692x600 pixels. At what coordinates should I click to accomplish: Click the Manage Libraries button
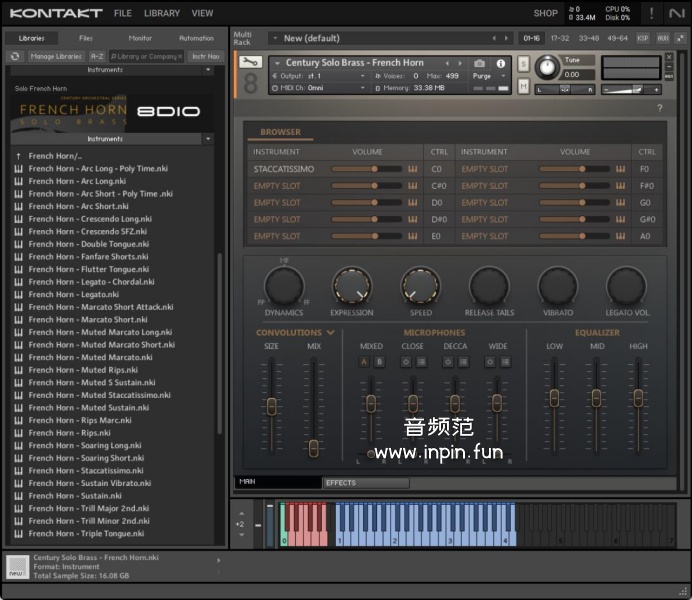(56, 57)
